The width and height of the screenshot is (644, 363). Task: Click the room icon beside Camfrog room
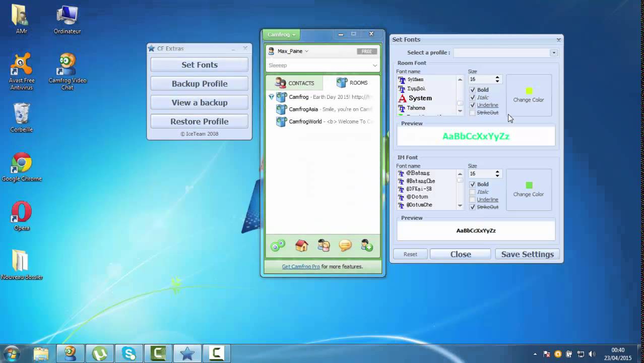[281, 97]
